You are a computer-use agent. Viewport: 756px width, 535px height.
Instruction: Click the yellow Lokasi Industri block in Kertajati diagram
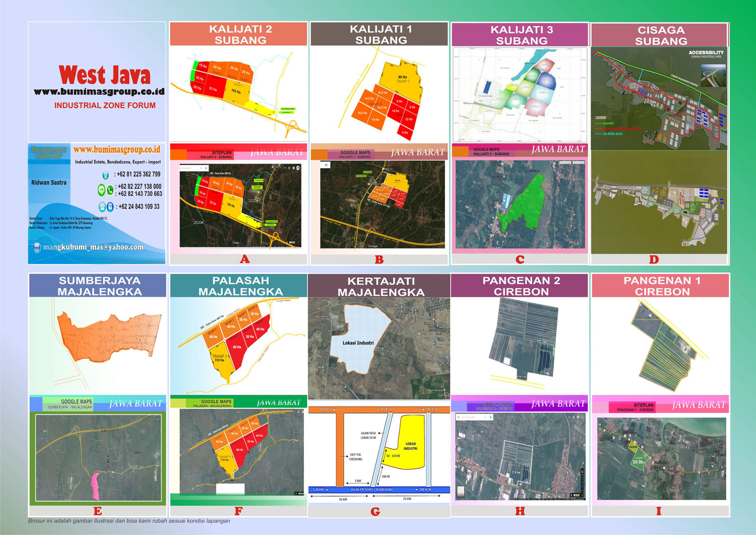[x=410, y=444]
